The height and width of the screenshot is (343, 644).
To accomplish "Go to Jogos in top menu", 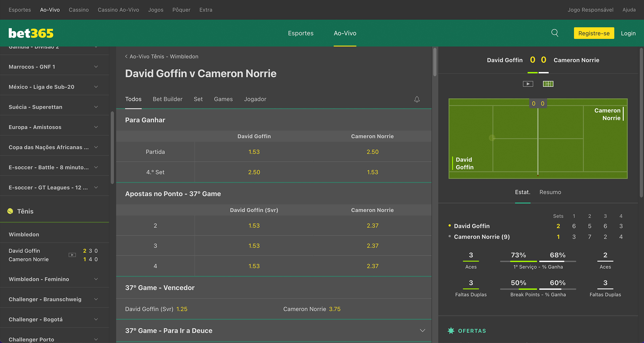I will tap(156, 10).
